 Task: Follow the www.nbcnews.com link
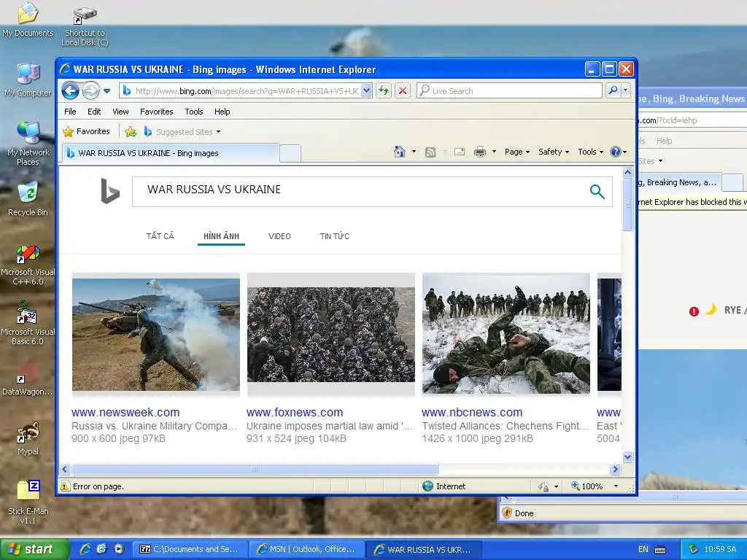click(x=472, y=413)
